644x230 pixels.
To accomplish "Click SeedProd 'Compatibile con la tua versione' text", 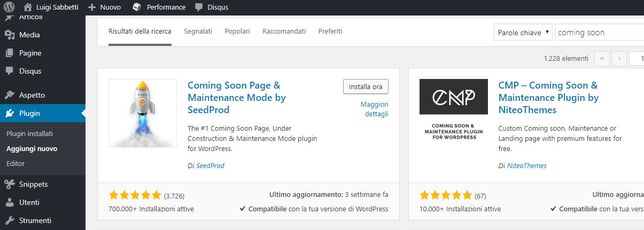I will tap(314, 209).
